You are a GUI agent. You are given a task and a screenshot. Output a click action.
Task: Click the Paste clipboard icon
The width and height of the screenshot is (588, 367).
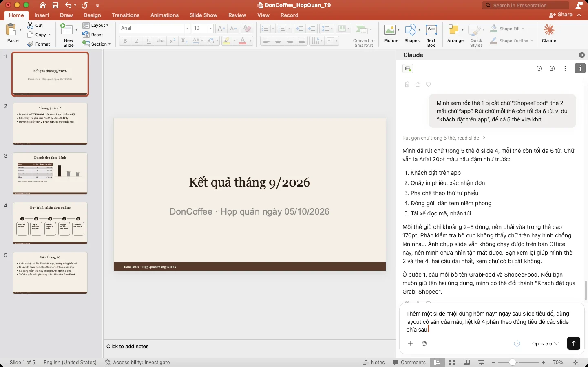click(x=11, y=30)
